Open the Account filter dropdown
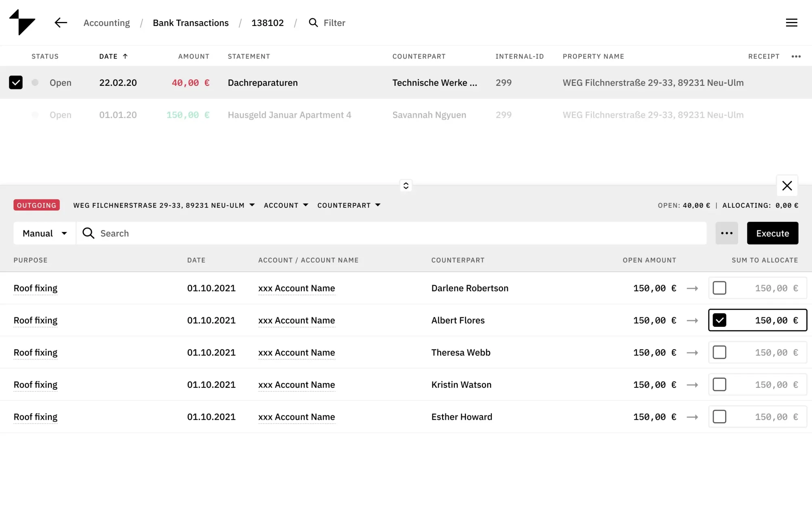 tap(286, 205)
